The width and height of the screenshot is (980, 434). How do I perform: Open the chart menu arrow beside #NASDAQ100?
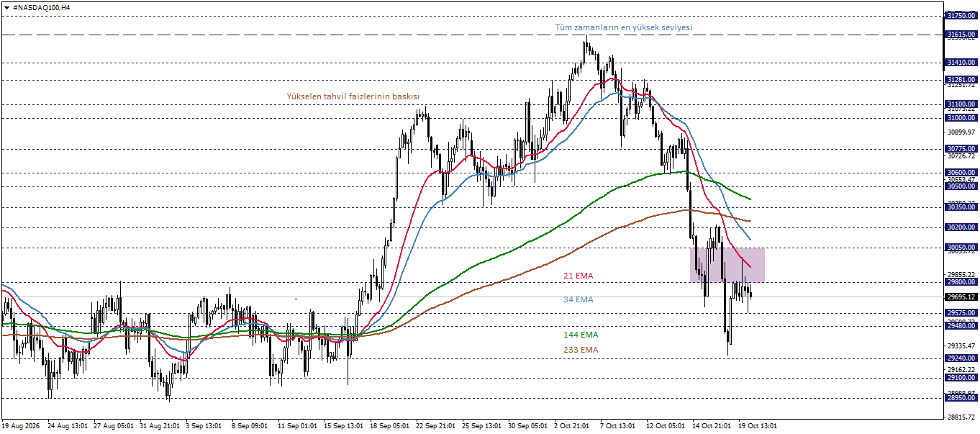click(6, 6)
